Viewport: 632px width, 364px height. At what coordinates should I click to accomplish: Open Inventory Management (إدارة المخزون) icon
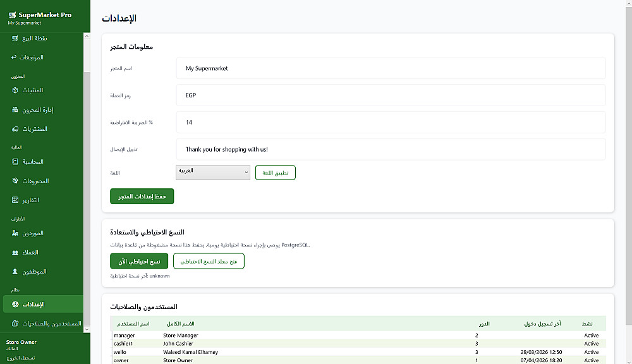click(15, 110)
